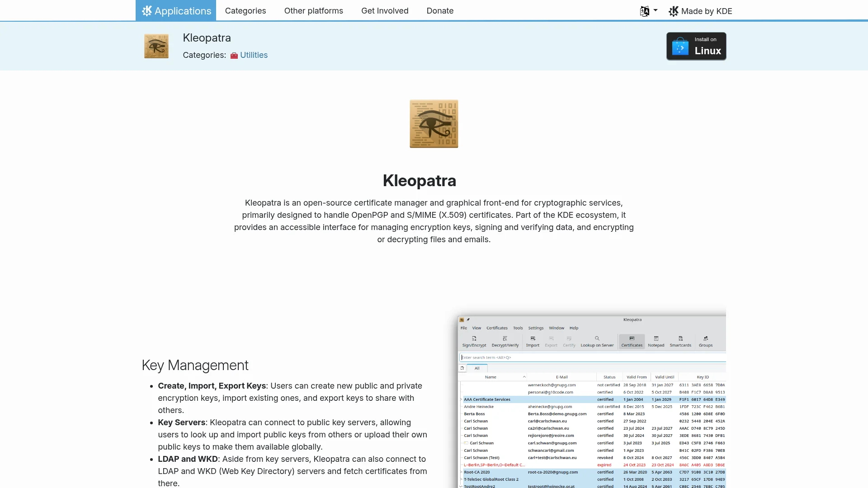Image resolution: width=868 pixels, height=488 pixels.
Task: Click the Key ID column header
Action: pos(703,377)
